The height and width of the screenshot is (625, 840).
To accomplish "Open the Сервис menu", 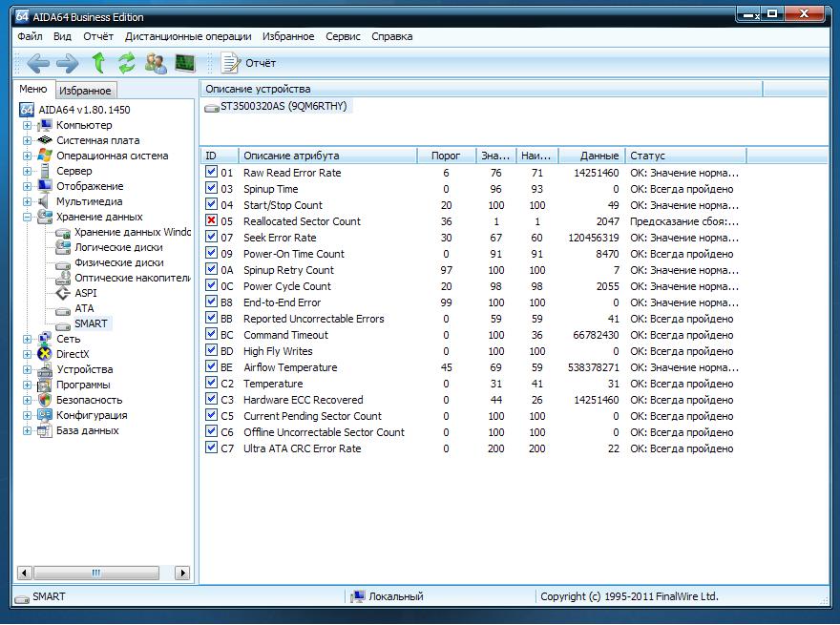I will [x=343, y=36].
